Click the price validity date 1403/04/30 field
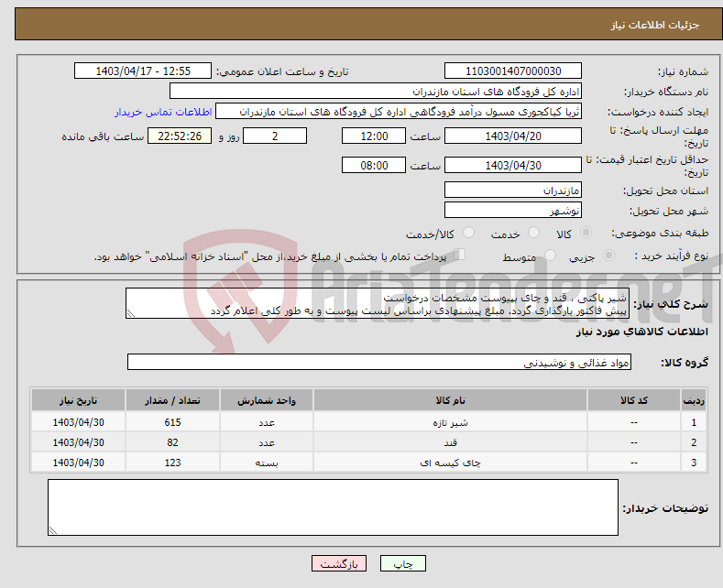This screenshot has height=588, width=723. (513, 165)
